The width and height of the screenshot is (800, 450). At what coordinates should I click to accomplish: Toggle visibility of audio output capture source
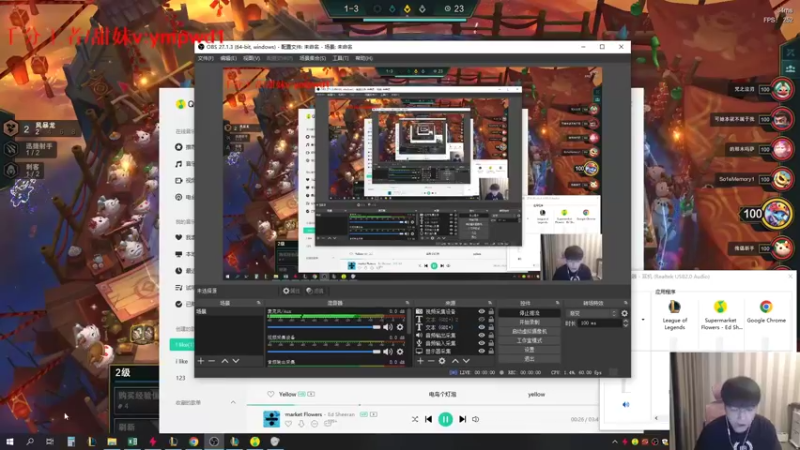pos(481,335)
